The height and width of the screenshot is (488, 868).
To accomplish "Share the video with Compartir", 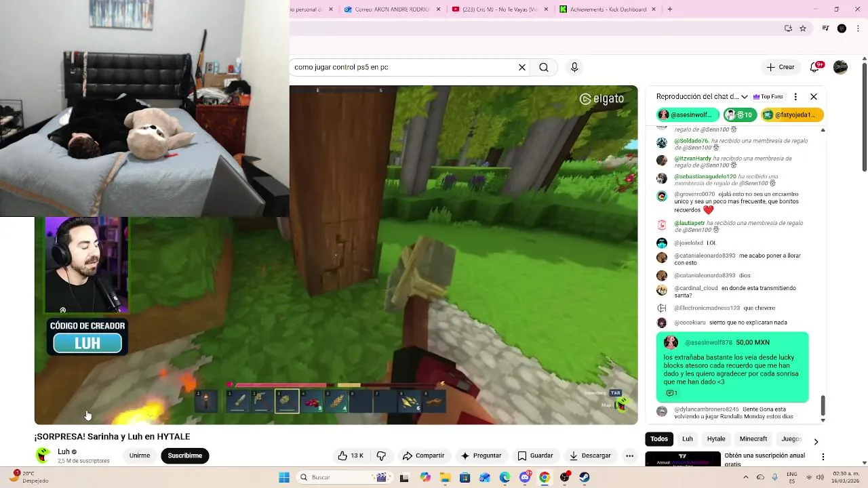I will pos(423,455).
